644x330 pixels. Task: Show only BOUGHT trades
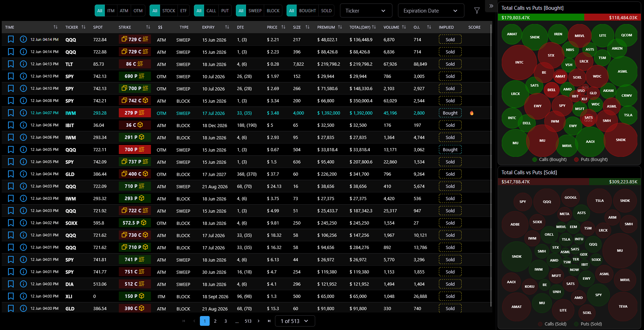coord(307,10)
